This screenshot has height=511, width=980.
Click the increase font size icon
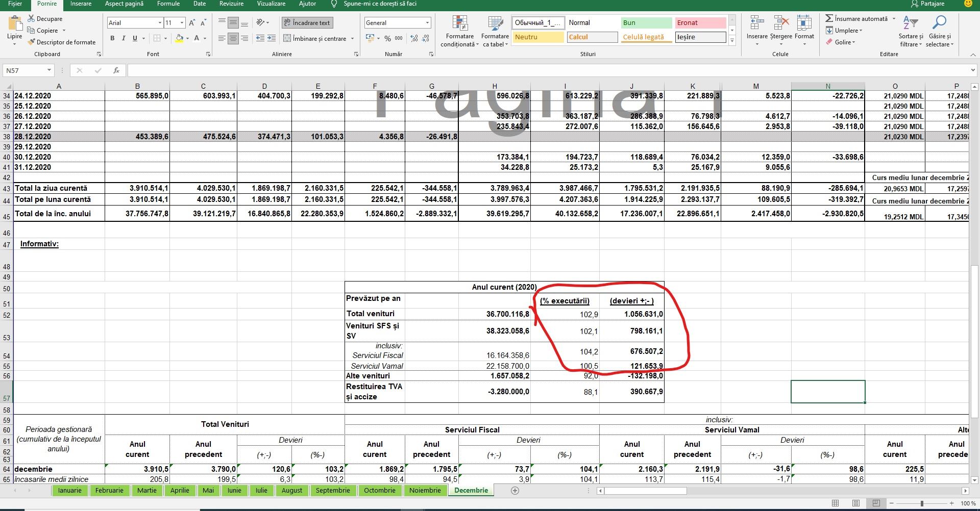[x=192, y=23]
